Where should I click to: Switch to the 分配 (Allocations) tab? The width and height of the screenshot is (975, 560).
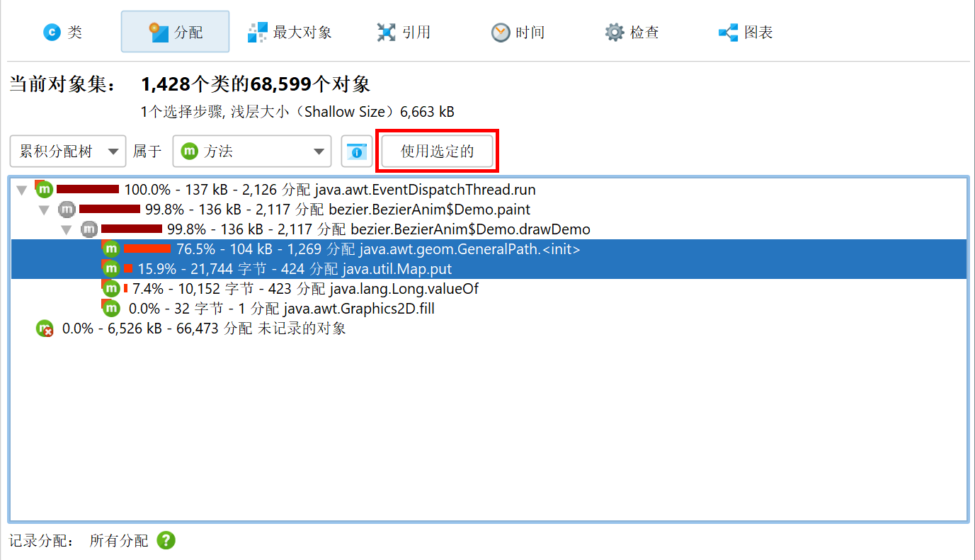tap(175, 32)
